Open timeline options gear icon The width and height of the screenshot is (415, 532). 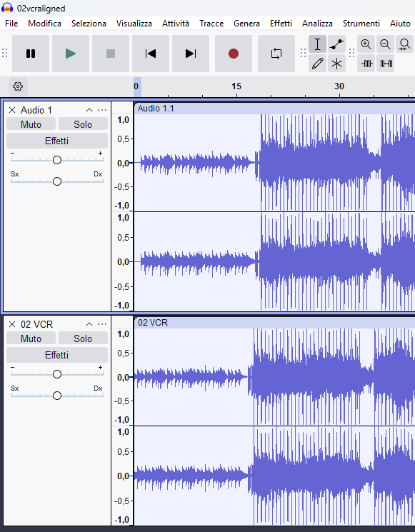coord(18,86)
